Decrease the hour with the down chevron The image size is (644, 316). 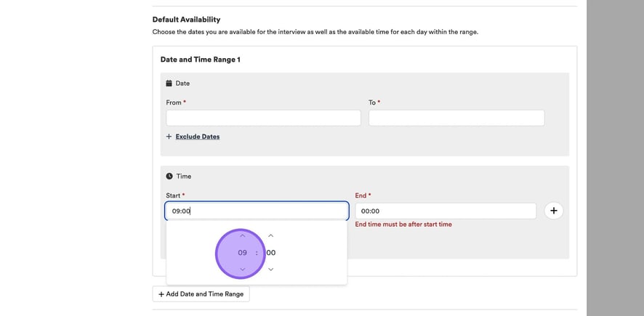coord(242,270)
